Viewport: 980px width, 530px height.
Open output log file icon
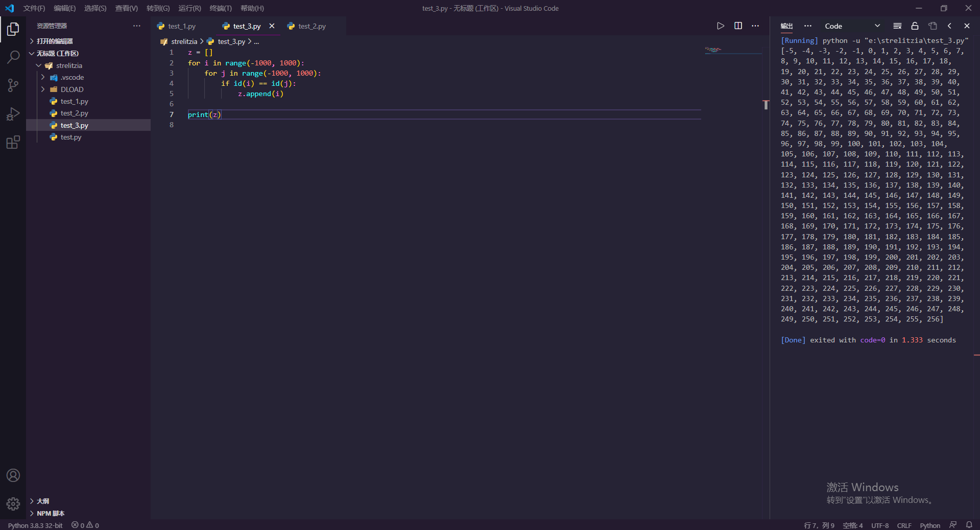pyautogui.click(x=933, y=26)
